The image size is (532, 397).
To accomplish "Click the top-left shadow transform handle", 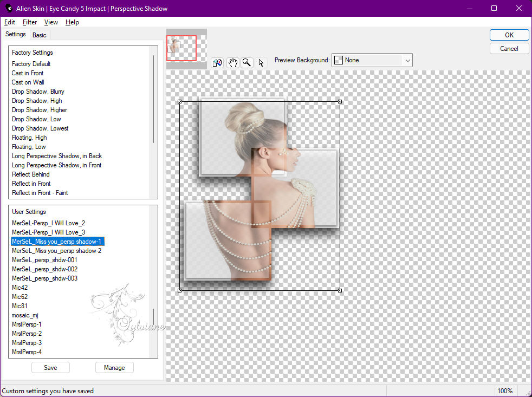I will tap(179, 101).
